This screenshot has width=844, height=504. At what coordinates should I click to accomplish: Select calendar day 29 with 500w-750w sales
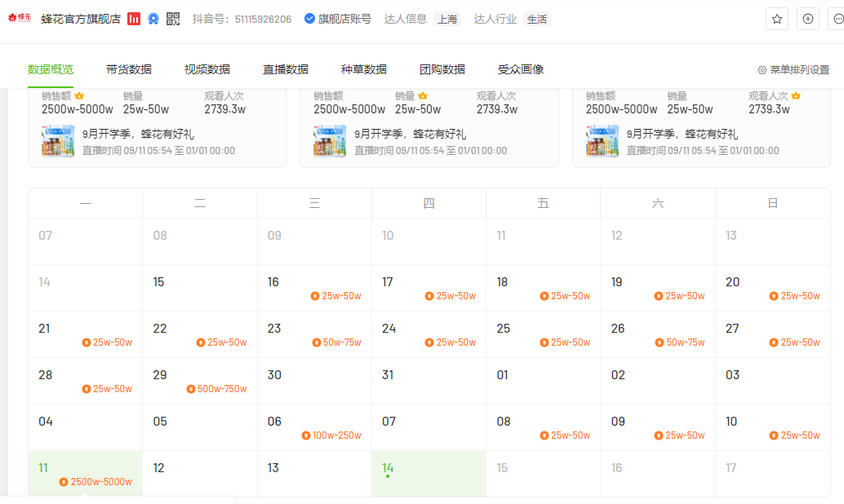point(199,382)
